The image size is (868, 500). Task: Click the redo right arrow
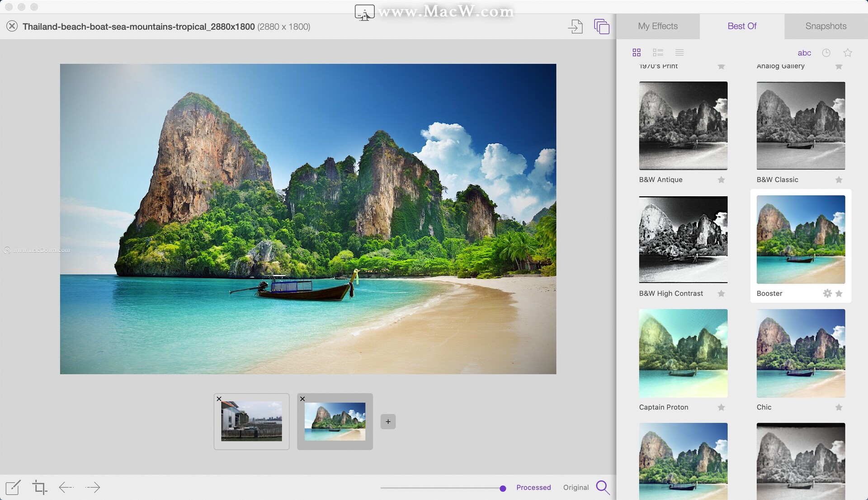93,487
